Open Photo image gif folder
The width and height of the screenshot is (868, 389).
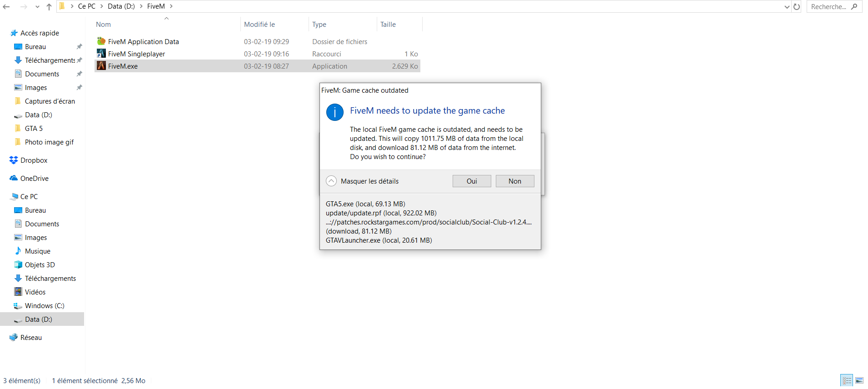pyautogui.click(x=50, y=142)
